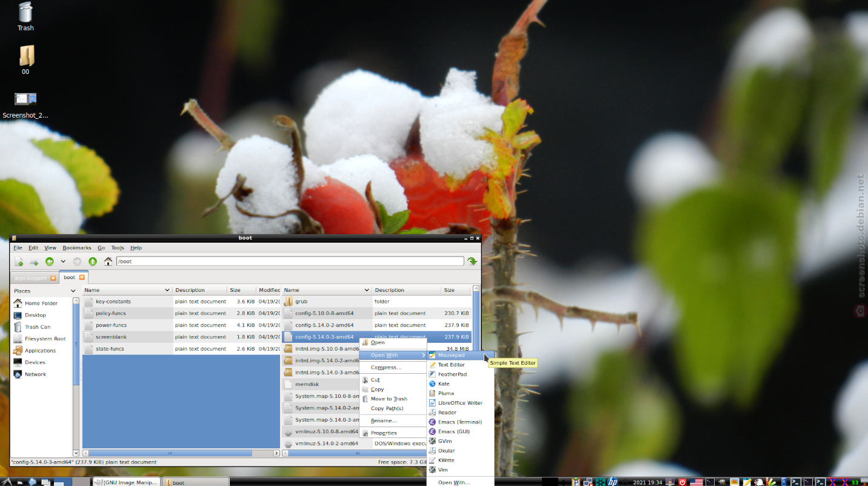Choose Copy in the context menu
The height and width of the screenshot is (486, 868).
pos(393,390)
